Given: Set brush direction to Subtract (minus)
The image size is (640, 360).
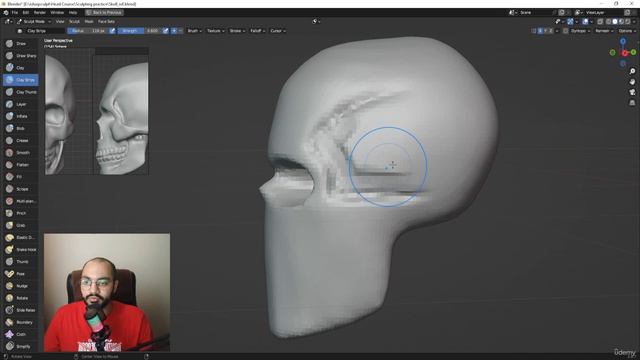Looking at the screenshot, I should pyautogui.click(x=180, y=31).
